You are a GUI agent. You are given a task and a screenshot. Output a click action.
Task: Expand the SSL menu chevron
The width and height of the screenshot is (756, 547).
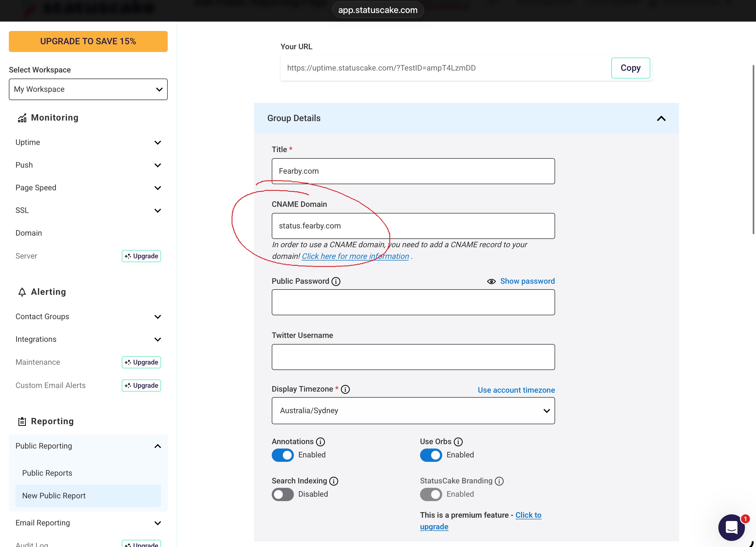click(158, 210)
